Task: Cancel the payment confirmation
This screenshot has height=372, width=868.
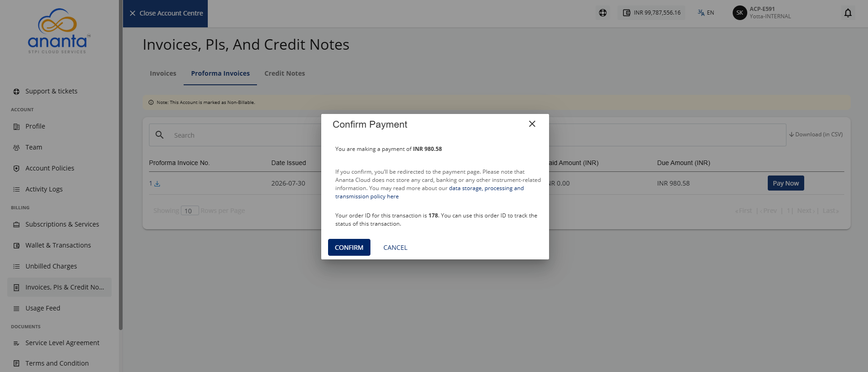Action: coord(395,248)
